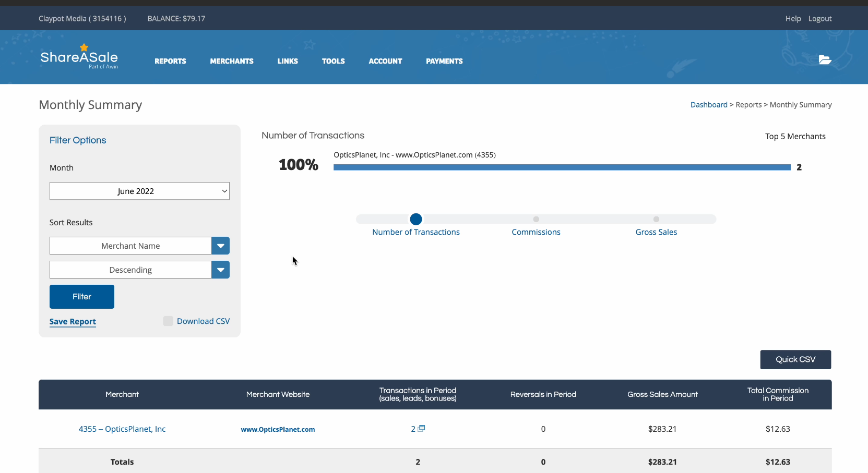Open the Reports menu
The image size is (868, 473).
pyautogui.click(x=170, y=61)
